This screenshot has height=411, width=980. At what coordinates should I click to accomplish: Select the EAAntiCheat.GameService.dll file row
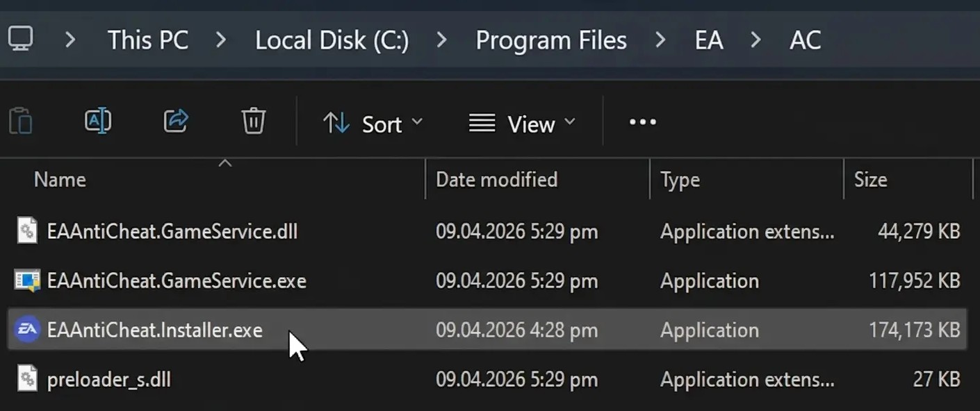pyautogui.click(x=488, y=230)
